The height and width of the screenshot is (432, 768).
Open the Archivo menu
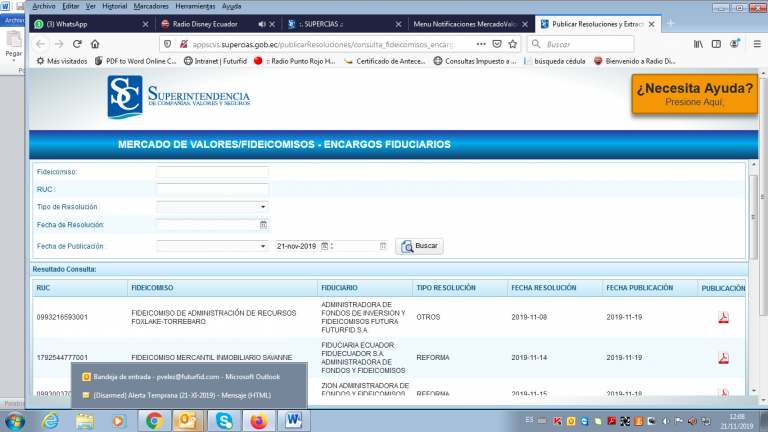point(44,6)
